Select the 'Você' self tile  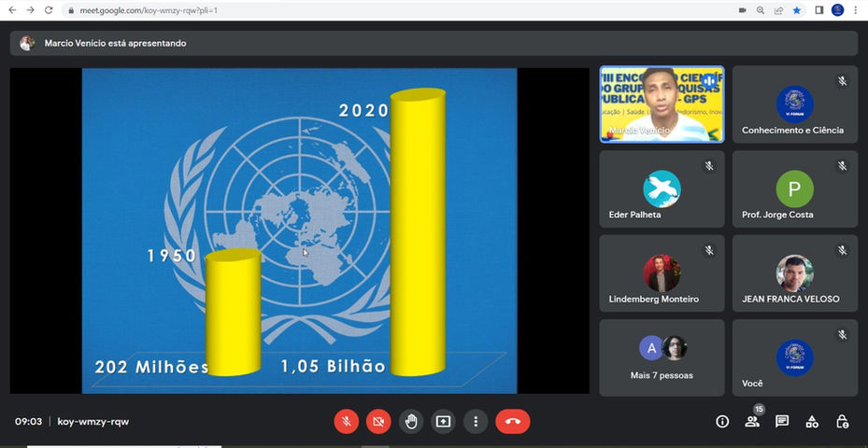point(795,357)
